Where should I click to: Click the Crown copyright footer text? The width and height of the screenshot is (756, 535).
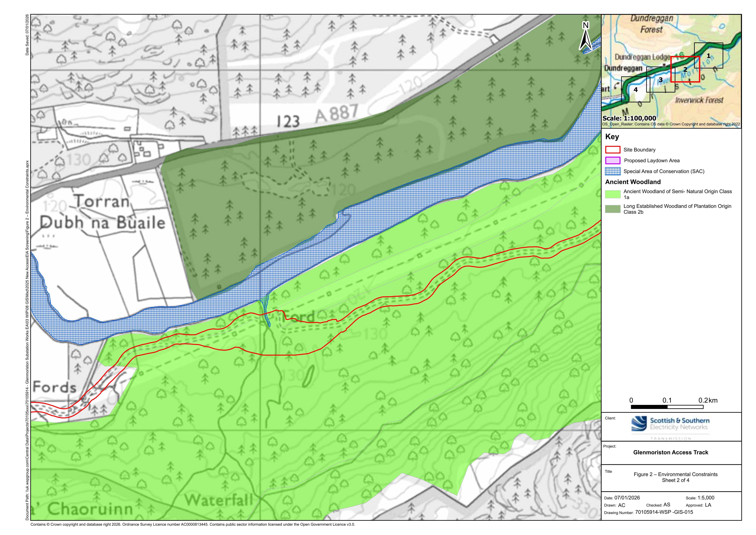[193, 524]
